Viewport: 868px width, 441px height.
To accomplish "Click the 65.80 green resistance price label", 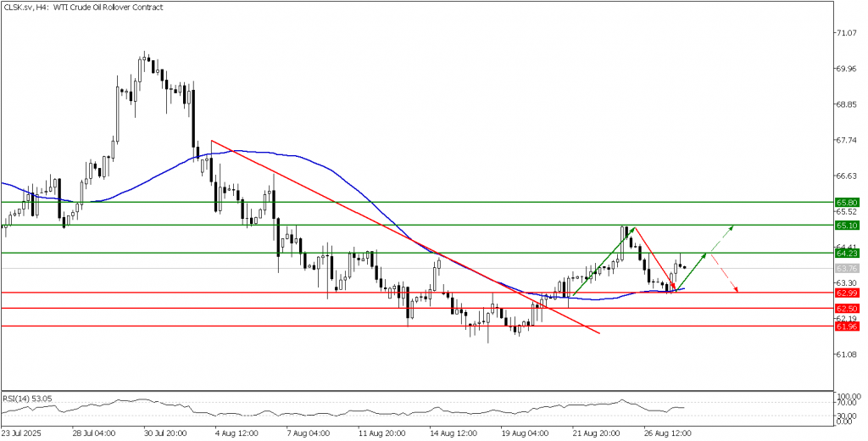I will coord(847,203).
